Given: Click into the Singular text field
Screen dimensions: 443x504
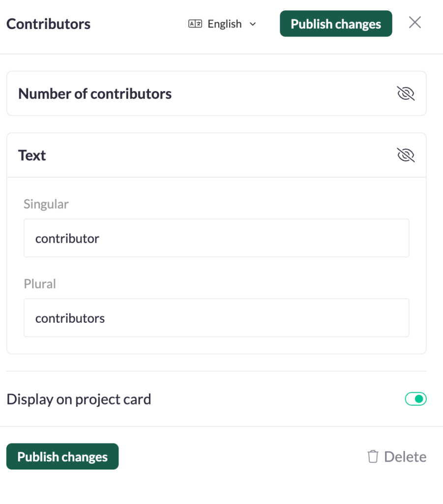Looking at the screenshot, I should [x=216, y=238].
